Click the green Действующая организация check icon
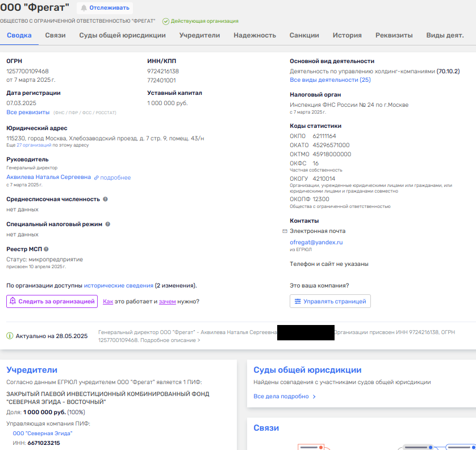This screenshot has height=450, width=476. click(166, 21)
